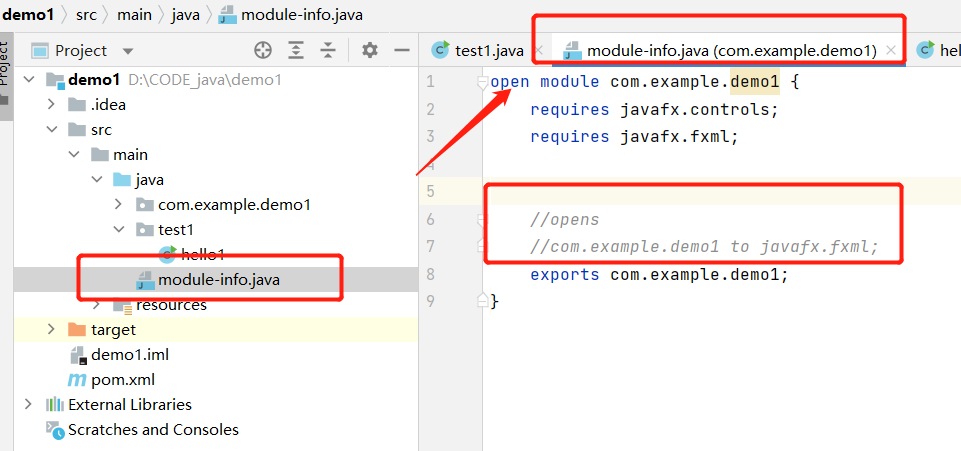Collapse the demo1 project root
The width and height of the screenshot is (961, 451).
coord(28,79)
